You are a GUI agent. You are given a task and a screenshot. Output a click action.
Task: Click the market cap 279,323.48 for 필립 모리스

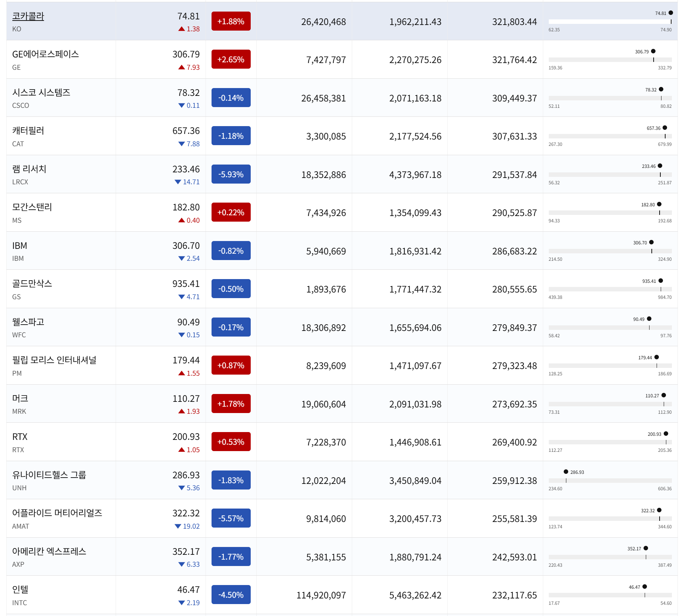[x=514, y=366]
